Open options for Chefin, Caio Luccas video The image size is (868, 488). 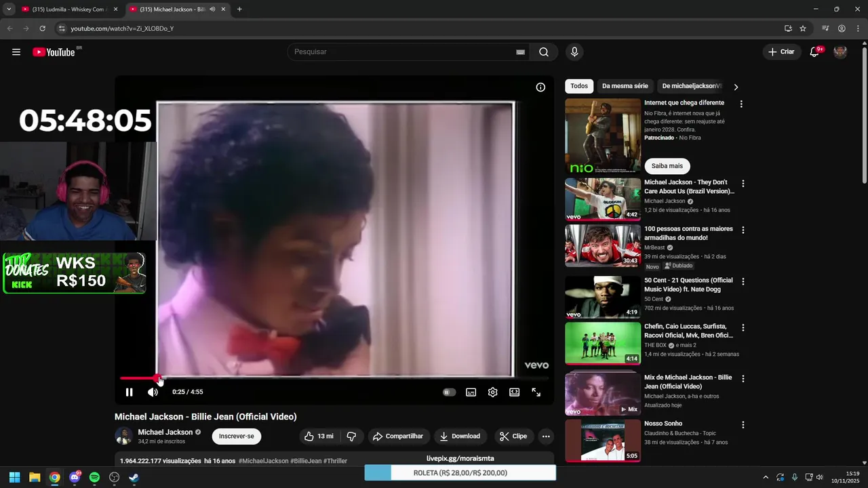(743, 327)
